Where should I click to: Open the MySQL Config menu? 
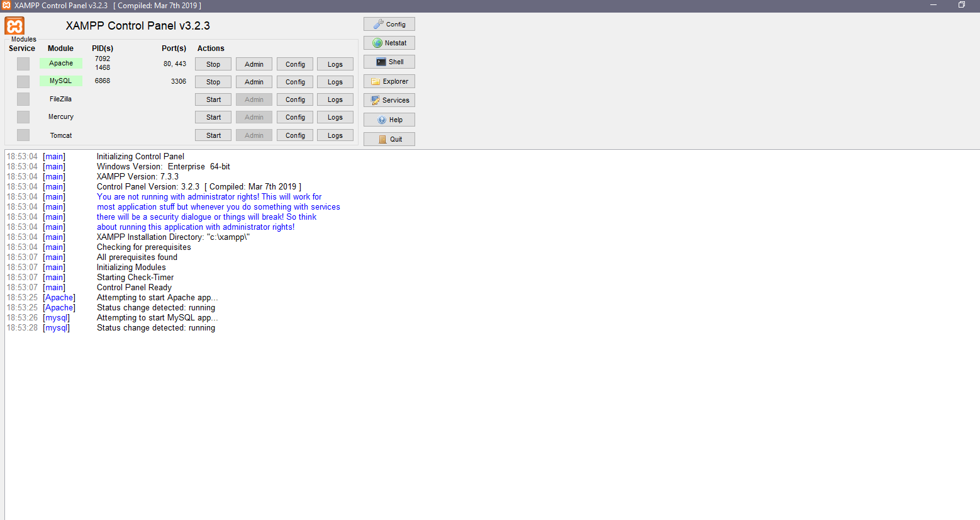[294, 81]
